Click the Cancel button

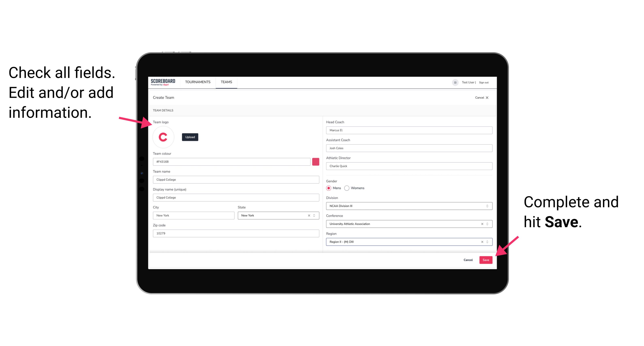tap(468, 259)
